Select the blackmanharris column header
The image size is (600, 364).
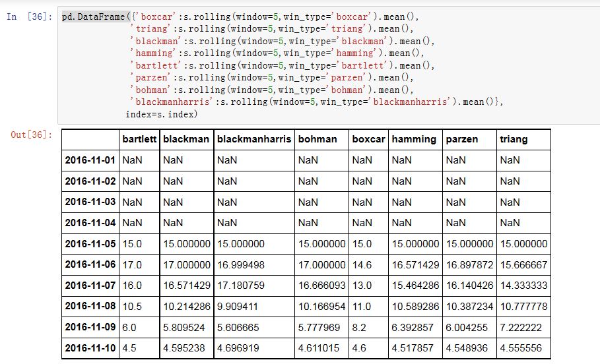(x=253, y=139)
